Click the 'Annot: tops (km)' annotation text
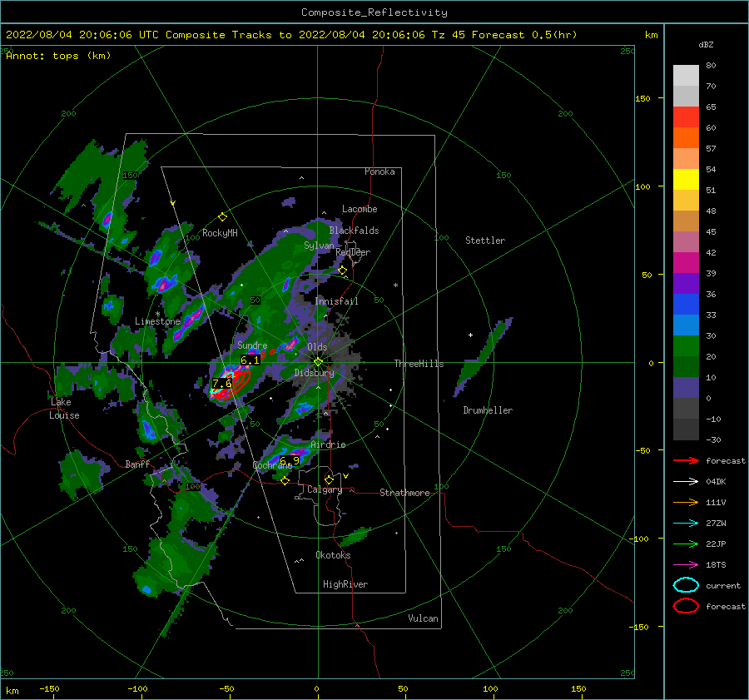Viewport: 749px width, 700px height. coord(58,56)
